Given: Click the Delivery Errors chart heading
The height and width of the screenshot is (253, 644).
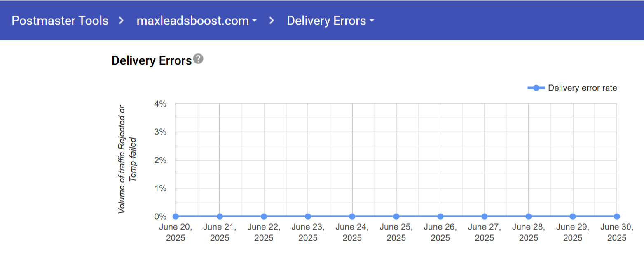Looking at the screenshot, I should [152, 61].
